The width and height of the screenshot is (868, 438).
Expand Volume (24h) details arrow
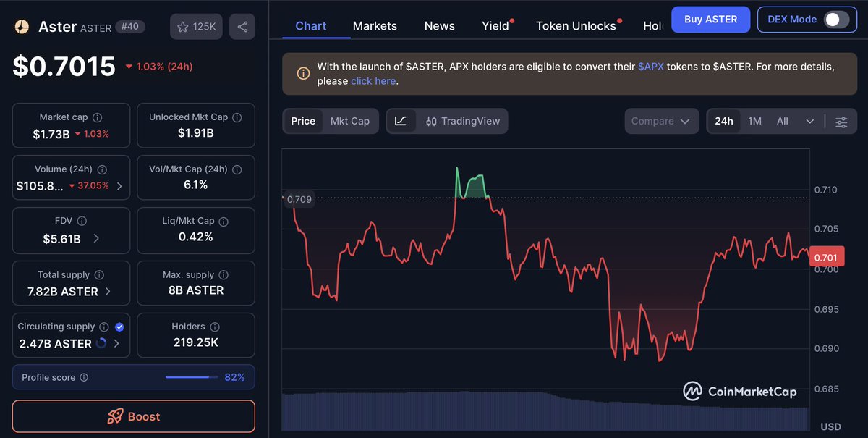click(119, 186)
